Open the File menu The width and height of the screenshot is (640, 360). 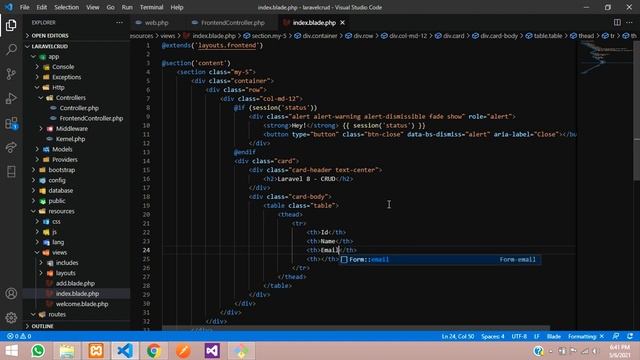[24, 7]
